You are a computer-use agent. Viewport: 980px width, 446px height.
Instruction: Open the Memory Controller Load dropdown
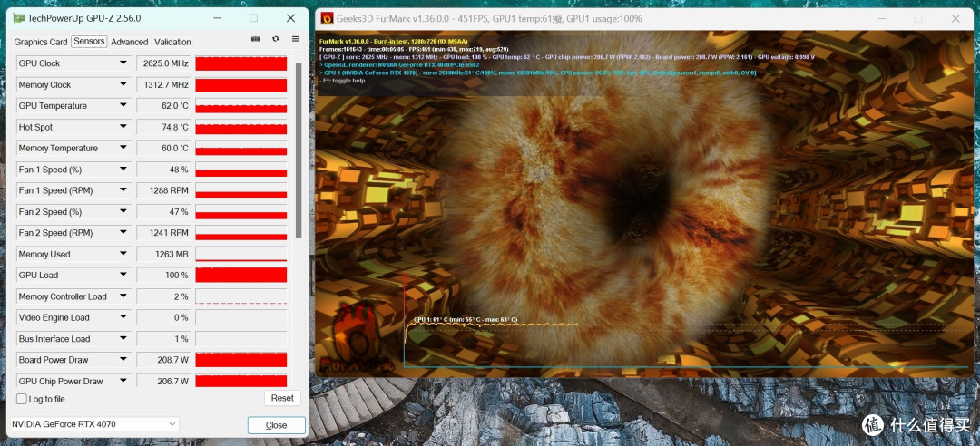point(123,296)
